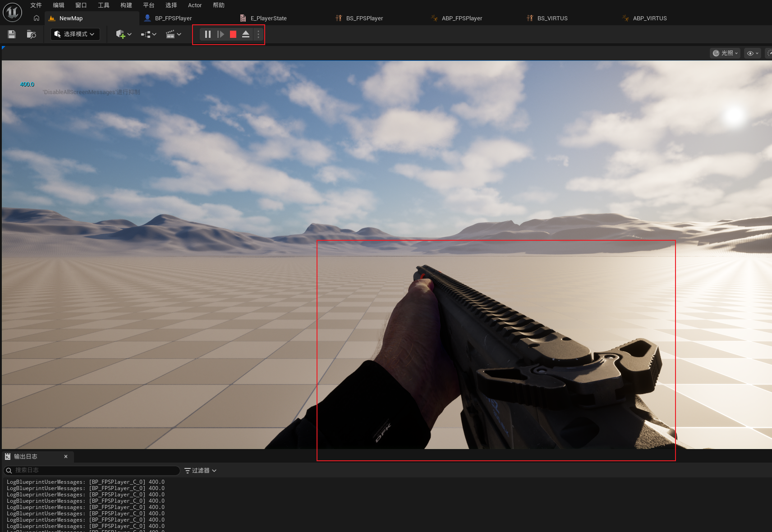Image resolution: width=772 pixels, height=532 pixels.
Task: Eject from the player controller
Action: click(246, 34)
